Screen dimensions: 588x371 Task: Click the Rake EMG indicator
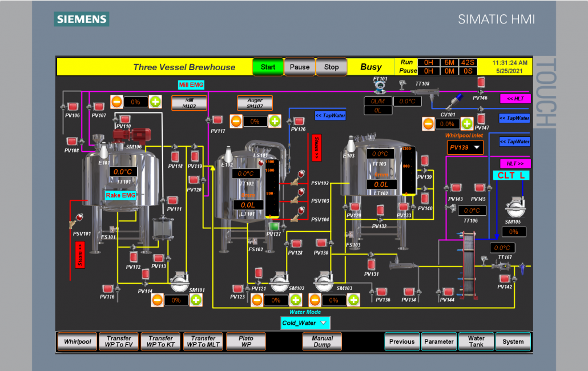click(x=121, y=195)
